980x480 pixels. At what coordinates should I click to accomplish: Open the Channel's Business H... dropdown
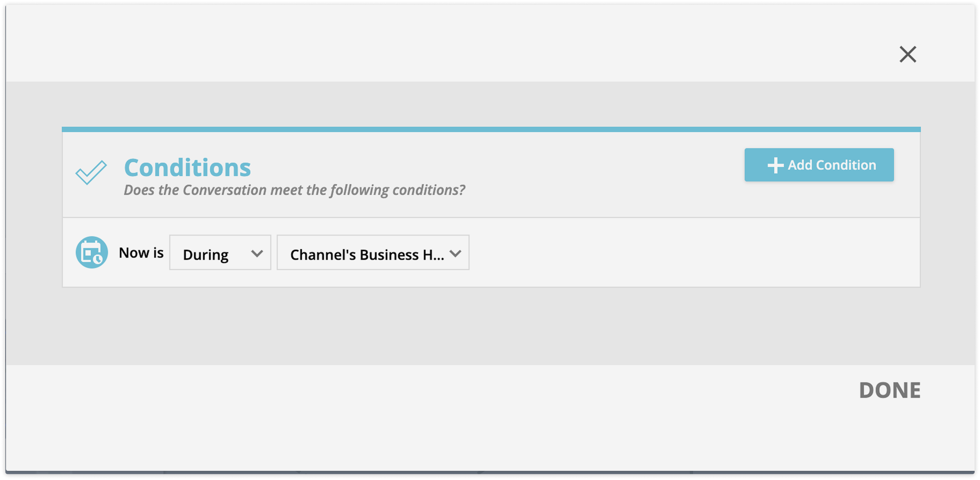click(373, 253)
